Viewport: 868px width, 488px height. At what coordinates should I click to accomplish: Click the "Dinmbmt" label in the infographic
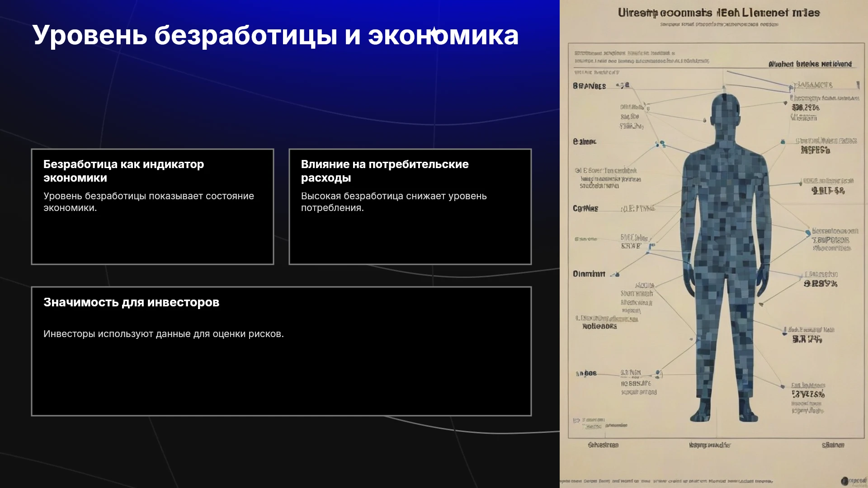[589, 274]
